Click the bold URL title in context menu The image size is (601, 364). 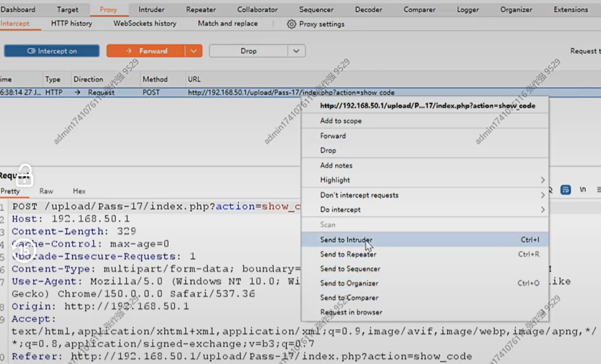click(x=428, y=106)
